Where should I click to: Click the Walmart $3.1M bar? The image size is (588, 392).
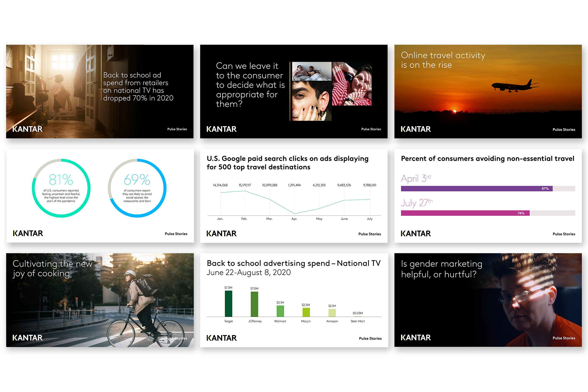pos(280,311)
